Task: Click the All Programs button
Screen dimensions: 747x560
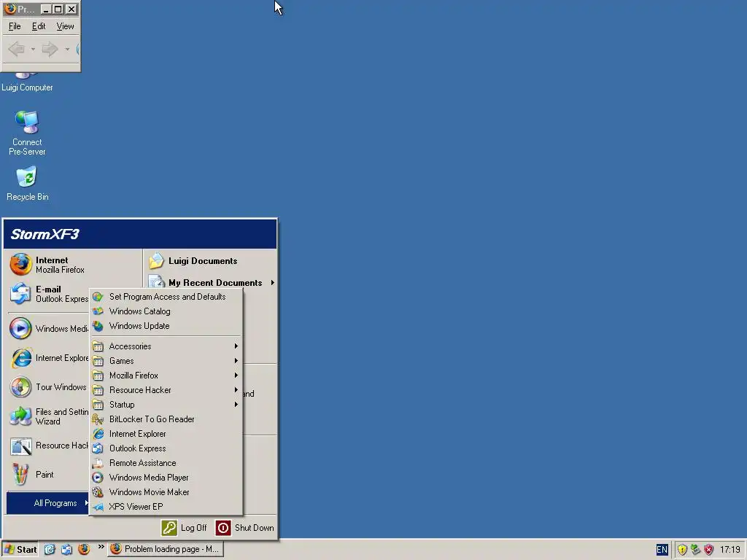Action: coord(48,503)
